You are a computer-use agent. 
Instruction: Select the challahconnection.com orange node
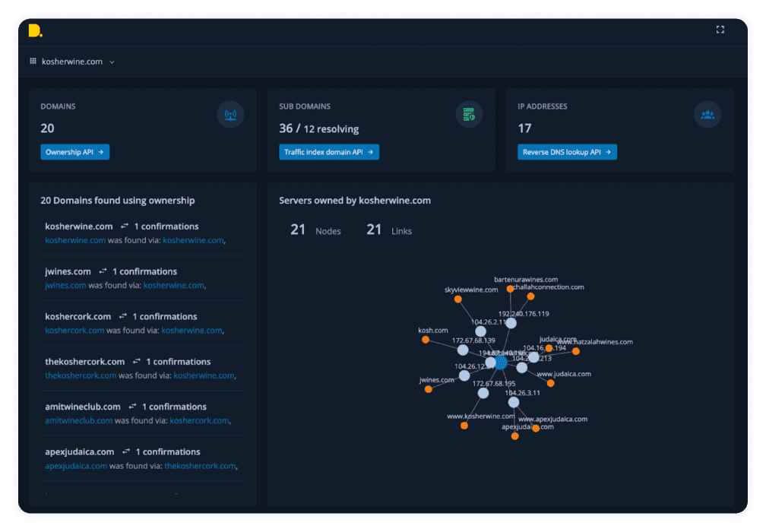pyautogui.click(x=530, y=296)
